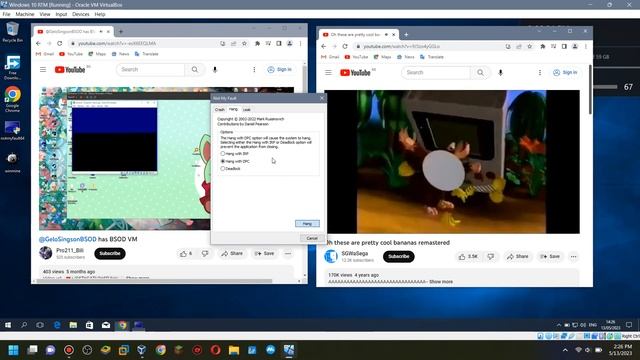Bookmark the page in bananas video window
The width and height of the screenshot is (640, 360).
529,47
